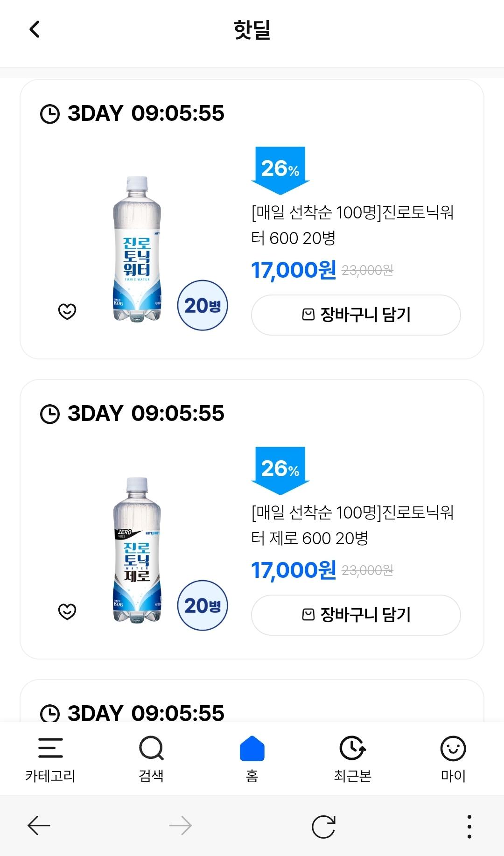Reload the page with the refresh icon
504x856 pixels.
pyautogui.click(x=323, y=826)
